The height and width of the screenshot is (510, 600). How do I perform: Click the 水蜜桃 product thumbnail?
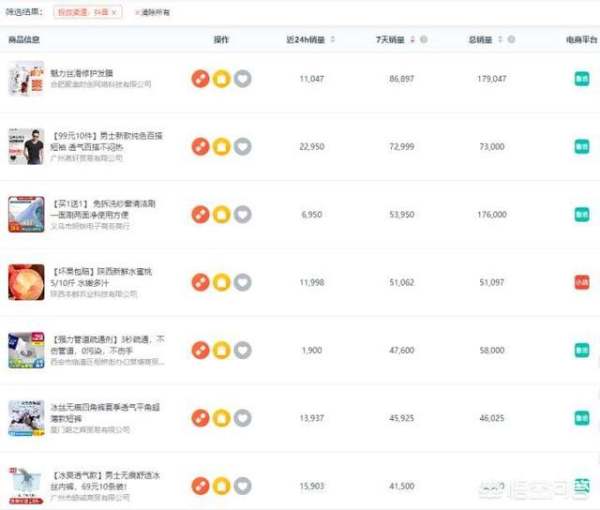click(x=26, y=282)
